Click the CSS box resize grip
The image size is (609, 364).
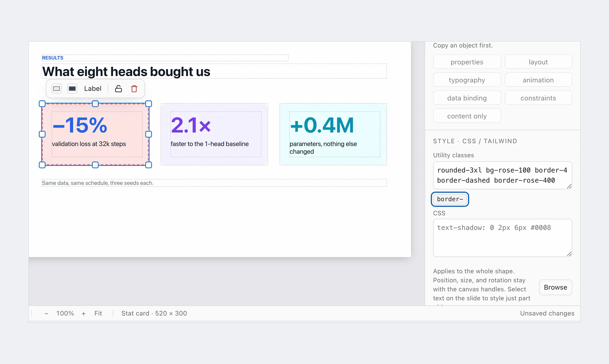569,254
